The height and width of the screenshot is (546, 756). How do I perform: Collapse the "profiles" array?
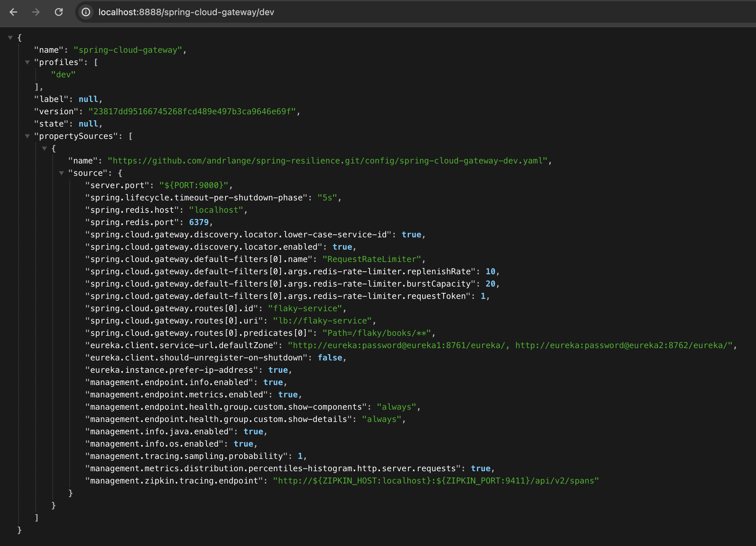27,62
